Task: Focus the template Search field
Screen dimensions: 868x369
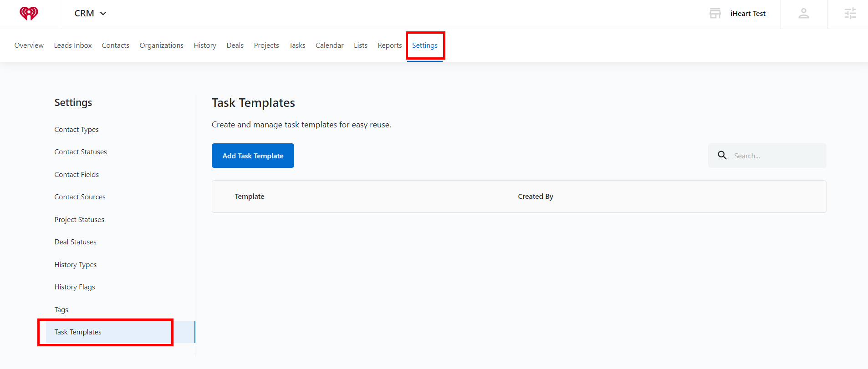Action: (767, 156)
